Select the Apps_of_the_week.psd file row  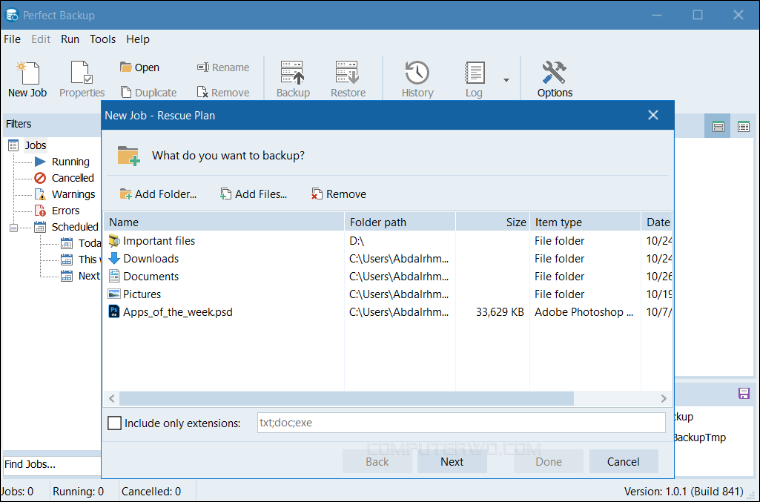coord(388,312)
